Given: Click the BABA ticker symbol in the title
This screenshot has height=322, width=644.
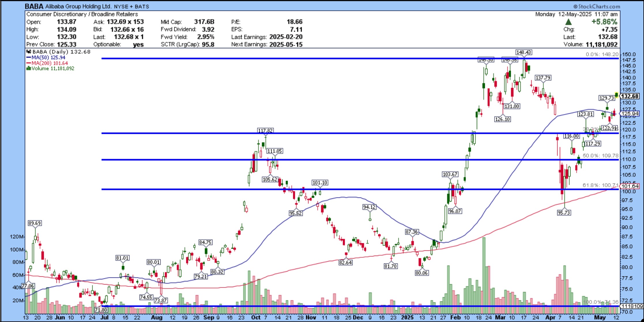Looking at the screenshot, I should tap(34, 6).
